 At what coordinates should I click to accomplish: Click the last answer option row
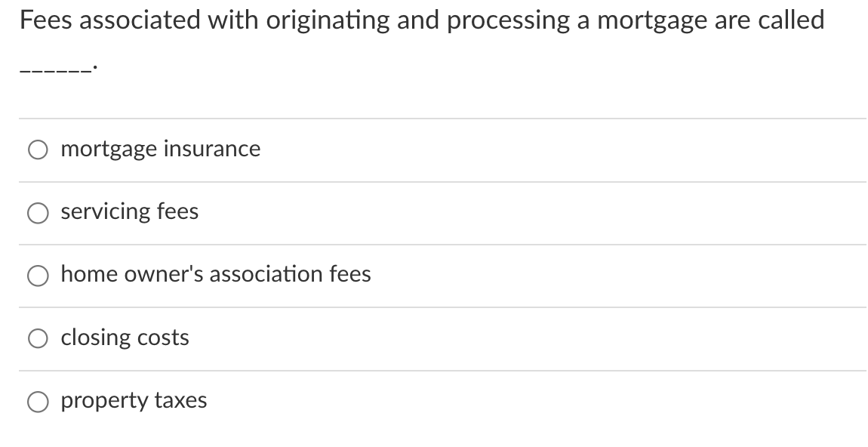(434, 401)
